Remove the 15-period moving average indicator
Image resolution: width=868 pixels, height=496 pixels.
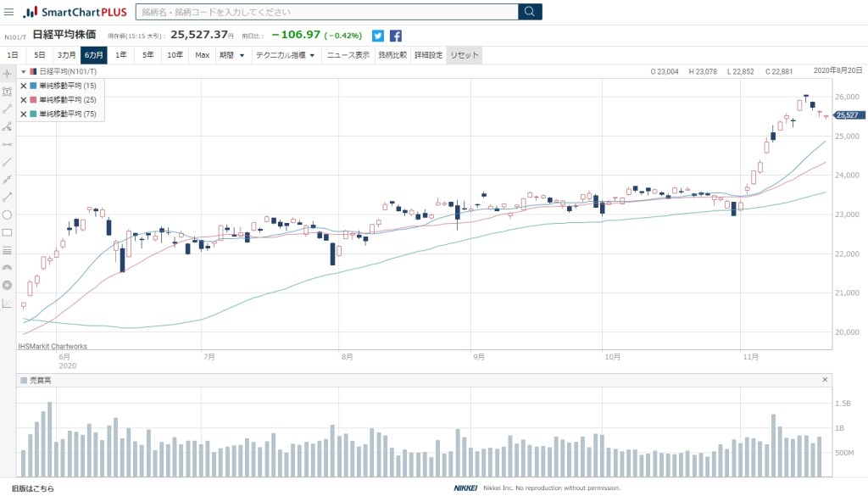pyautogui.click(x=24, y=86)
